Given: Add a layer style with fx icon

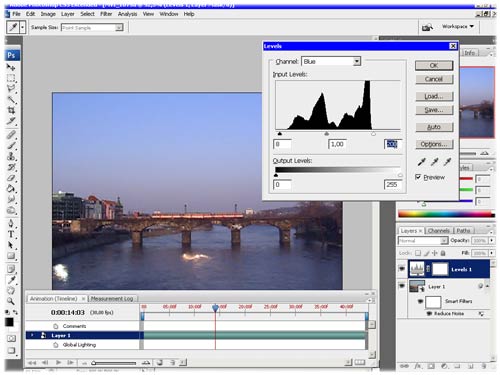Looking at the screenshot, I should click(418, 366).
